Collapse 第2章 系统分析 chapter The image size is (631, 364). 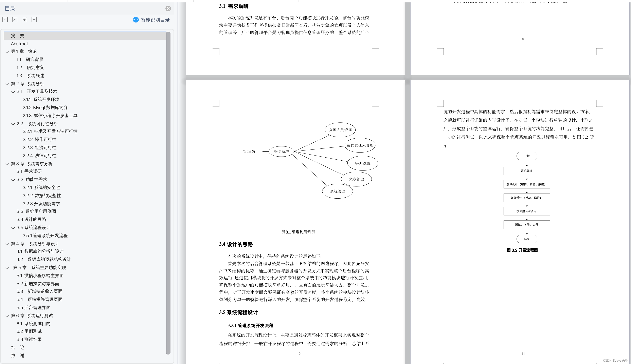tap(7, 84)
